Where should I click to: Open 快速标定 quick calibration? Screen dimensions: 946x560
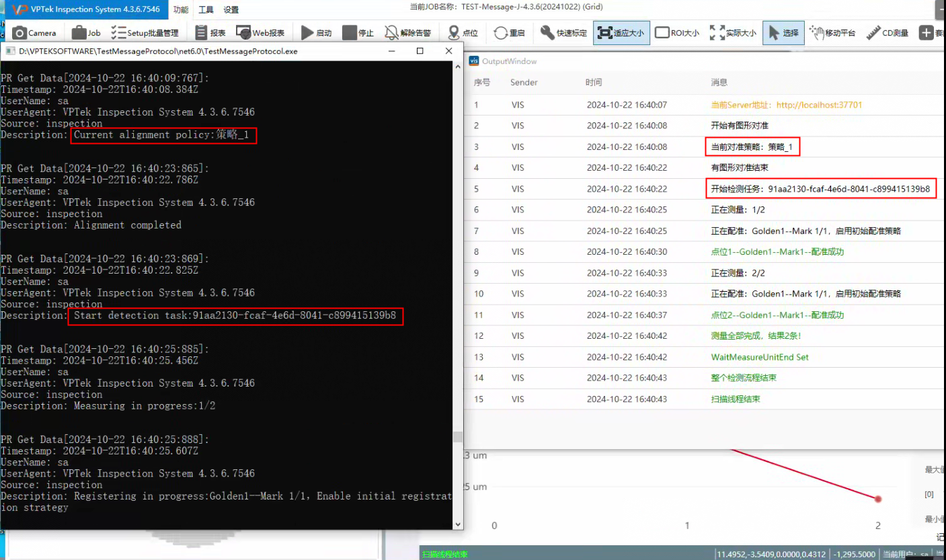pyautogui.click(x=563, y=32)
